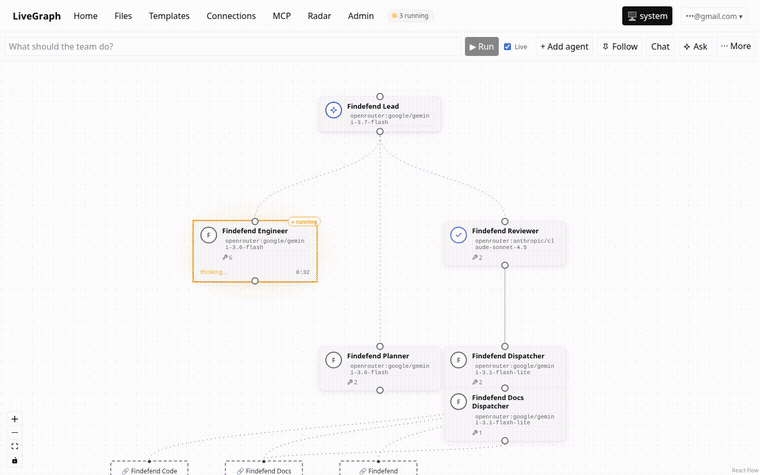This screenshot has height=475, width=760.
Task: Click the Findefend Code linked node
Action: point(149,468)
